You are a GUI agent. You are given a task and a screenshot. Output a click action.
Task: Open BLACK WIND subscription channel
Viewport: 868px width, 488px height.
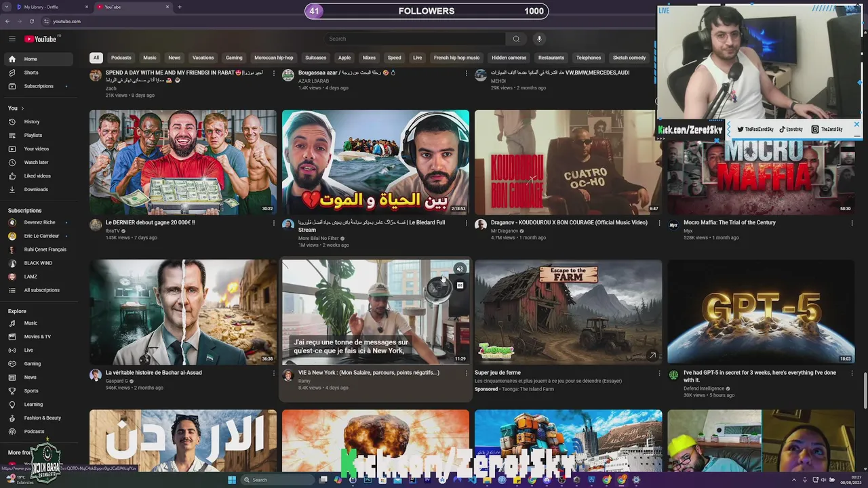point(39,263)
